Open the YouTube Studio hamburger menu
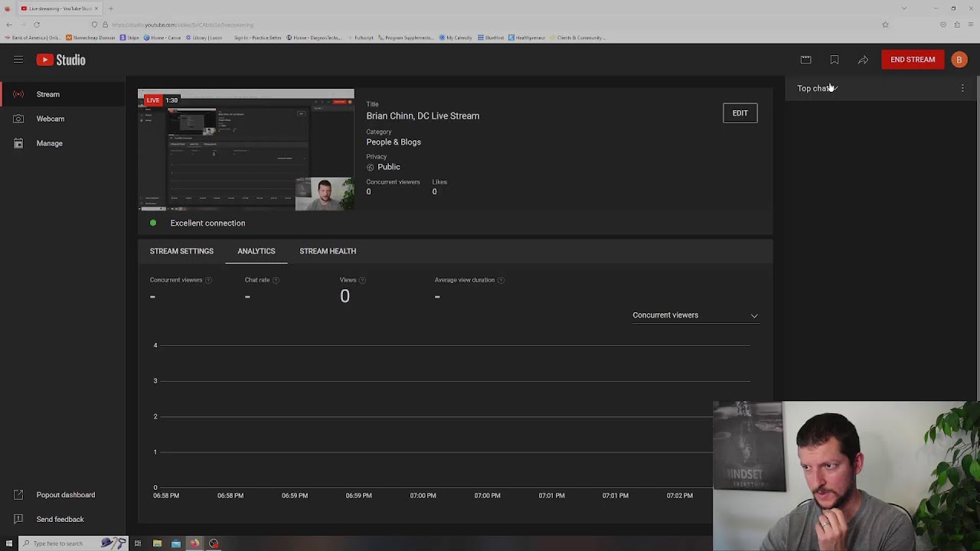 point(18,60)
